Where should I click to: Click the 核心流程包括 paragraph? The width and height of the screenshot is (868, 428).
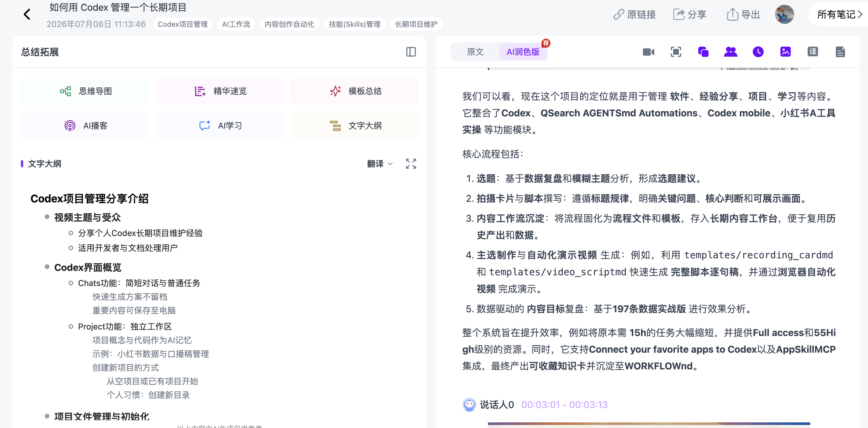[493, 154]
